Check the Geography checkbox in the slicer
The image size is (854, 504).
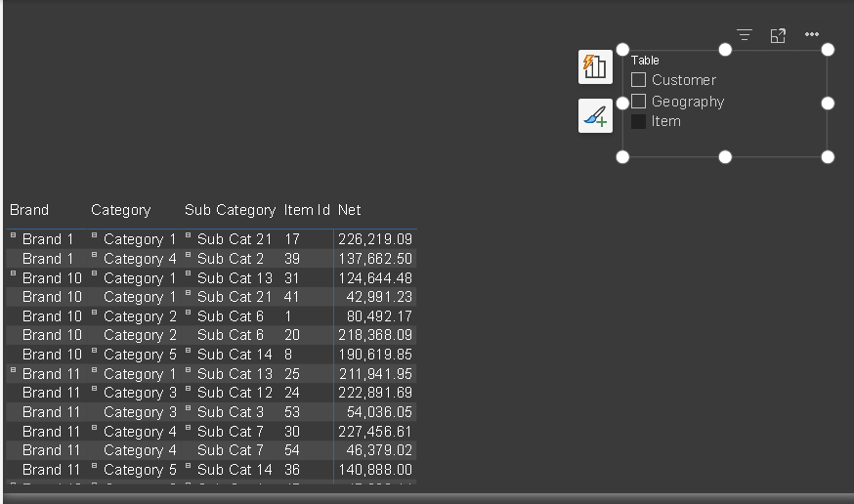(638, 102)
